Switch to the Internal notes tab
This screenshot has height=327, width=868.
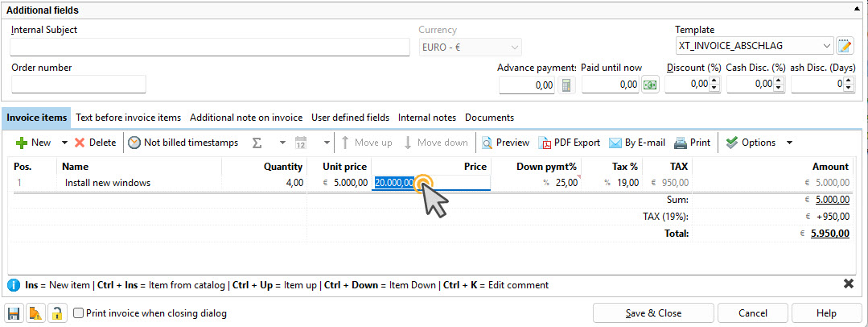426,118
